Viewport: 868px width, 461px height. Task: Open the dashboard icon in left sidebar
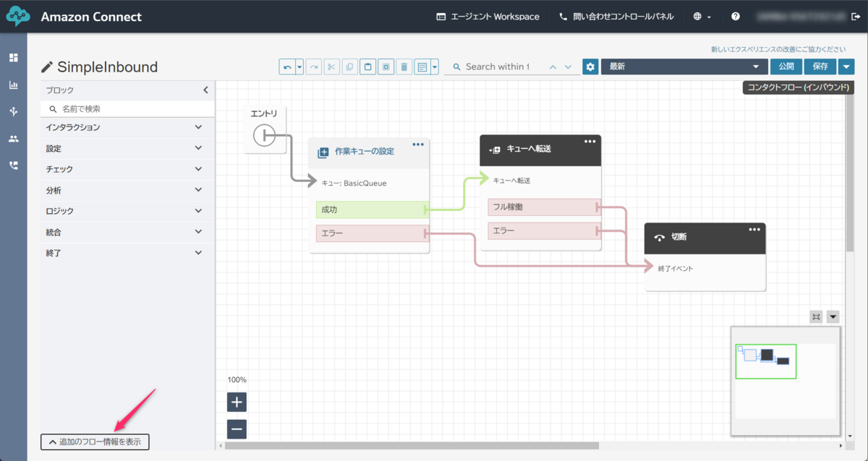pos(14,57)
